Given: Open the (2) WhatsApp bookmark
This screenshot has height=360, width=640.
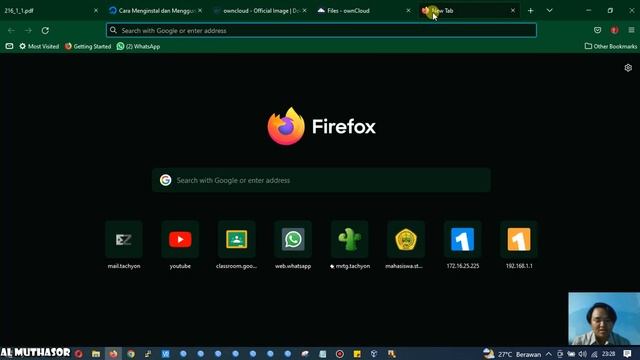Looking at the screenshot, I should [x=138, y=46].
